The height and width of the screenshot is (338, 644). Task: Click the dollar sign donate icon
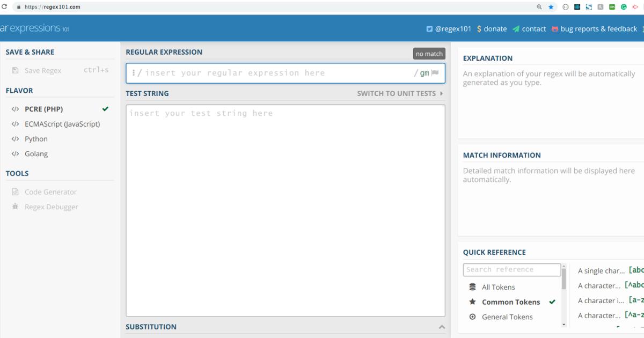479,29
